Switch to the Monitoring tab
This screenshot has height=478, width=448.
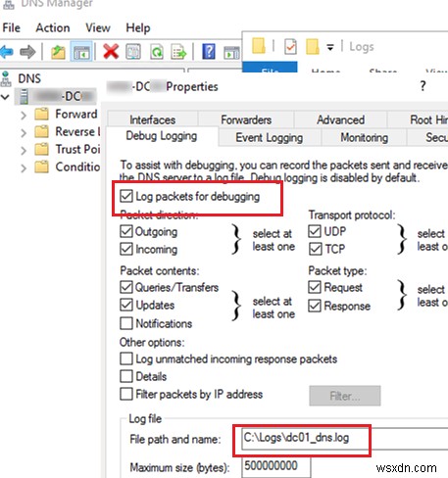tap(364, 137)
